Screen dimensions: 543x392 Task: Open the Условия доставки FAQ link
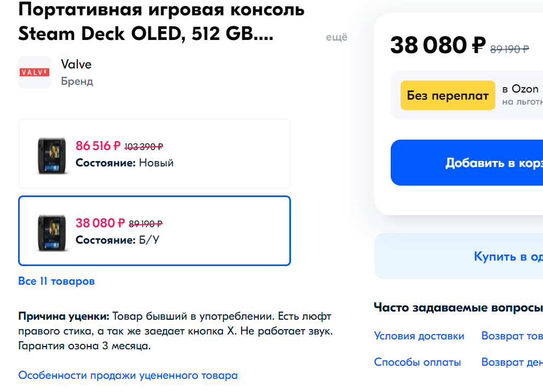[419, 336]
